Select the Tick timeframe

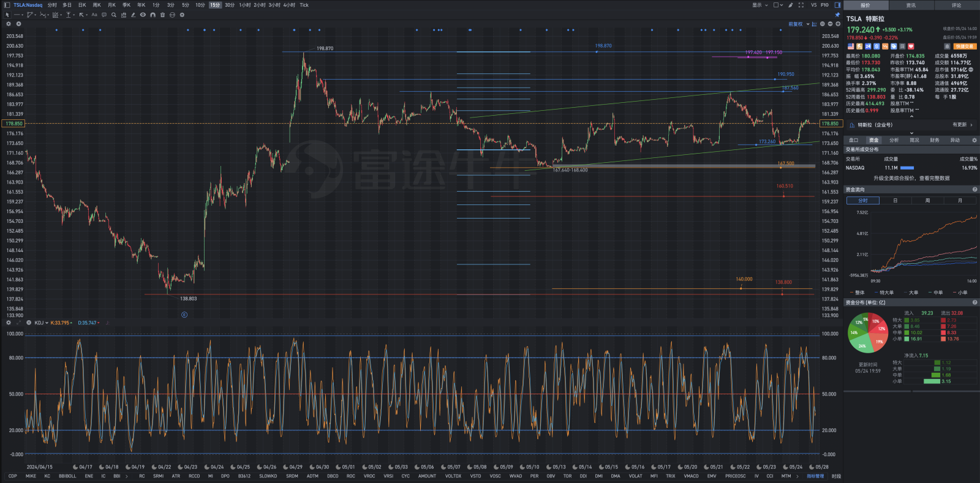click(304, 5)
